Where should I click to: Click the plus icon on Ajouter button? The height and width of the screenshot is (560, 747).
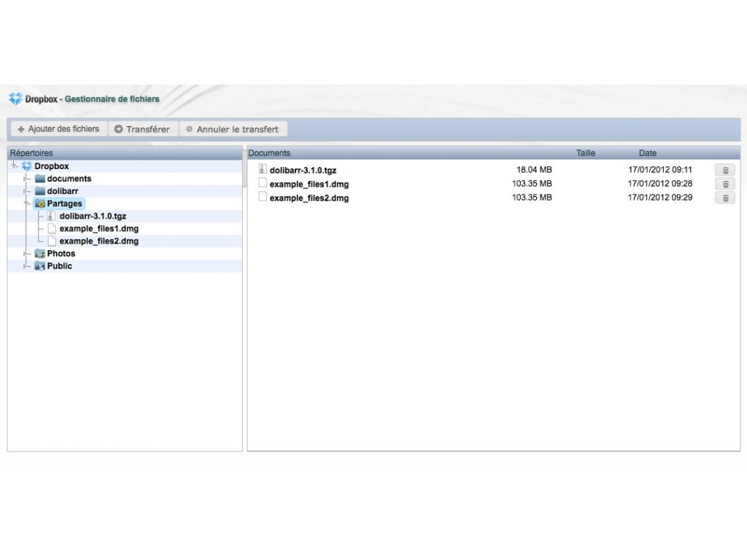(21, 129)
